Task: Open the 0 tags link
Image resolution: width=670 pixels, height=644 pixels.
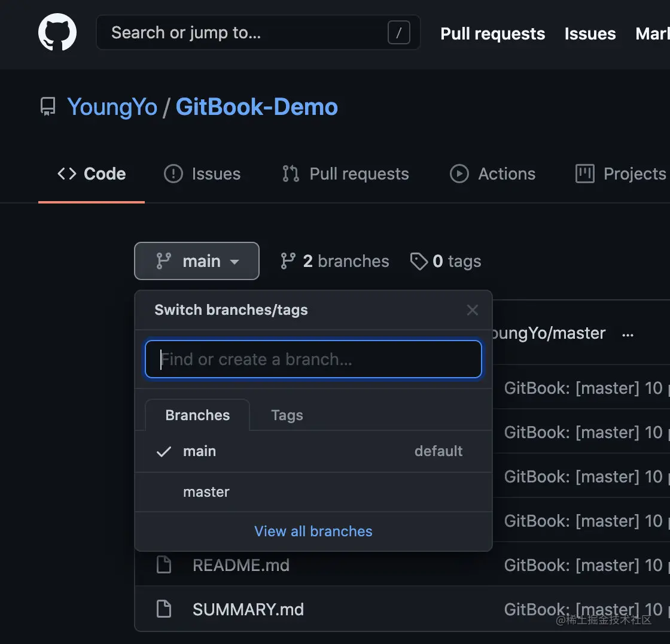Action: 446,261
